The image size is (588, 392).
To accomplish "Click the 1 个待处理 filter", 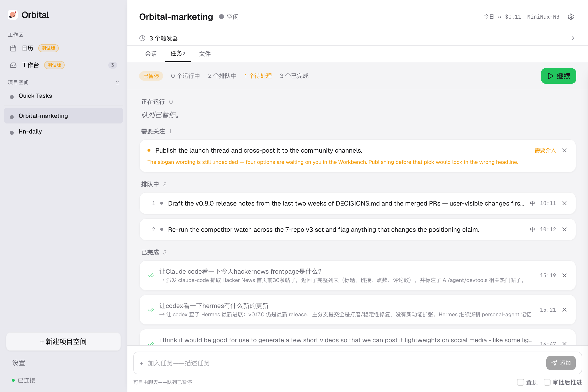I will (258, 76).
